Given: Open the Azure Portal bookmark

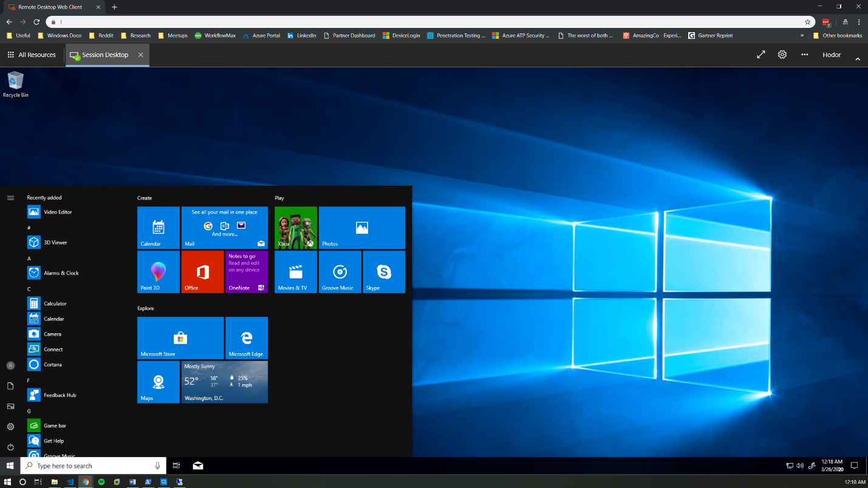Looking at the screenshot, I should (261, 35).
